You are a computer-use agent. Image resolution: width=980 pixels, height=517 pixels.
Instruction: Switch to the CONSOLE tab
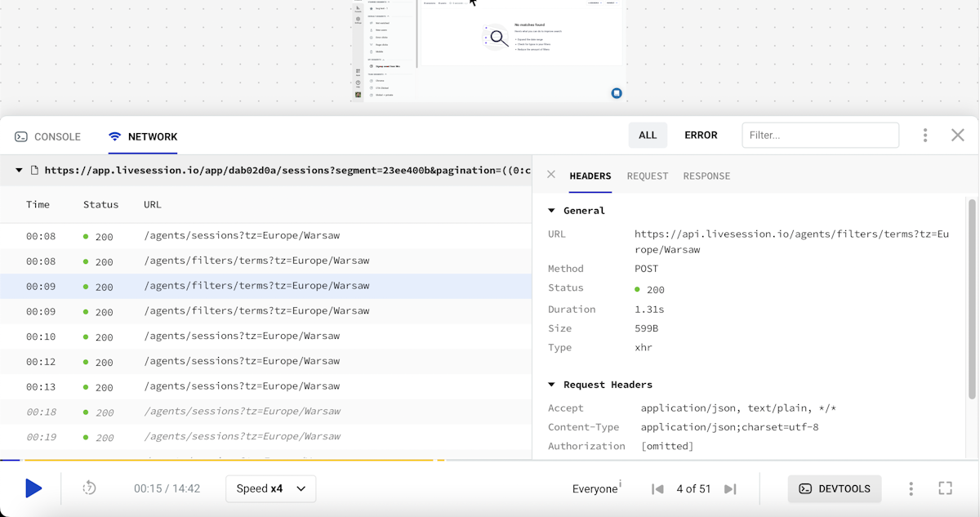pyautogui.click(x=48, y=136)
